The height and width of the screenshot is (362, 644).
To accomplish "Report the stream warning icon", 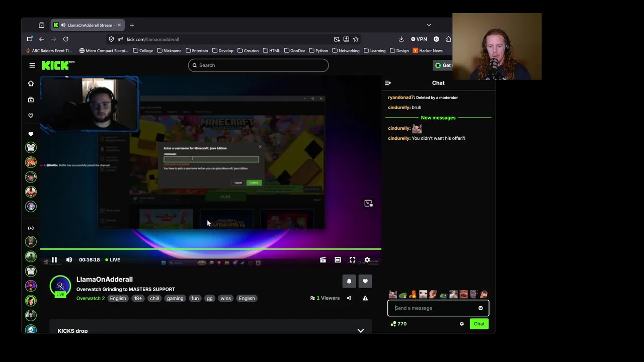I will [365, 298].
